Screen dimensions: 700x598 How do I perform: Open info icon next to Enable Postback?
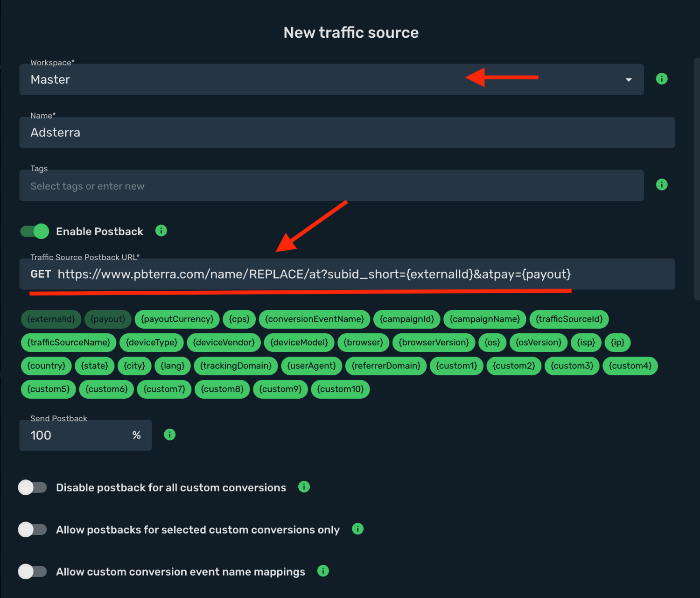pyautogui.click(x=161, y=231)
